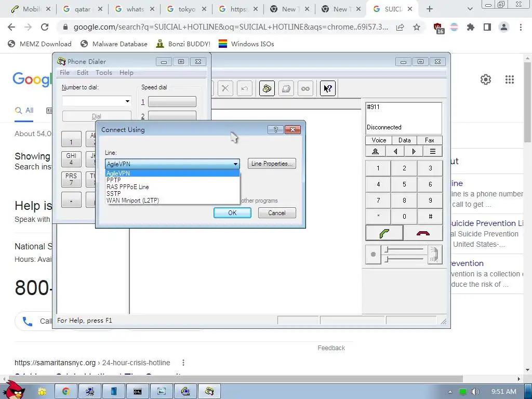Open the Phone Dialer Tools menu
This screenshot has width=532, height=399.
point(104,72)
